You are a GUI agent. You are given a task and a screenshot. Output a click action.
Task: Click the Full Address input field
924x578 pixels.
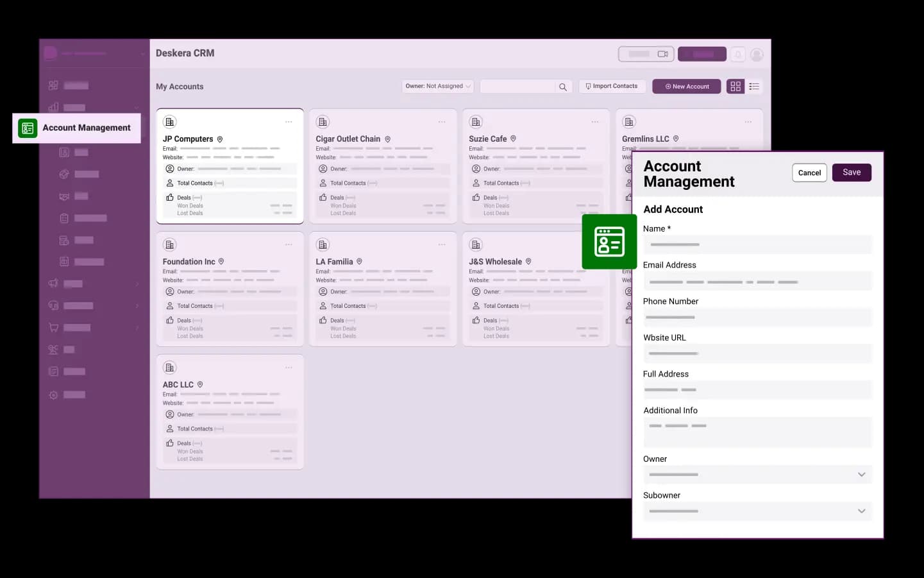click(758, 390)
